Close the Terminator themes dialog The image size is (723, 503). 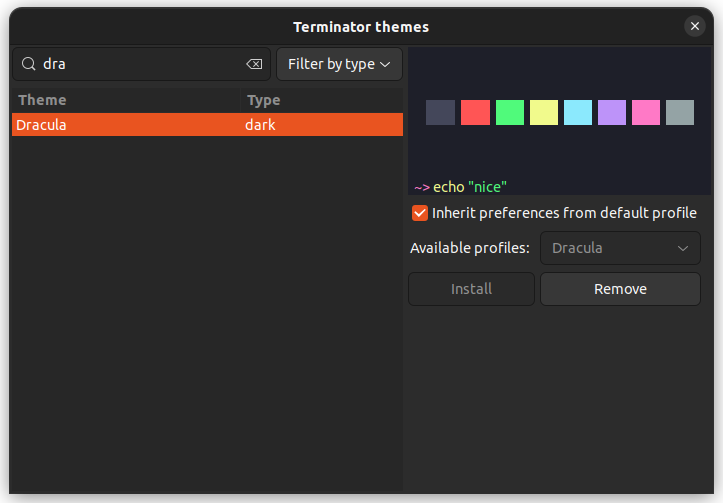(695, 26)
